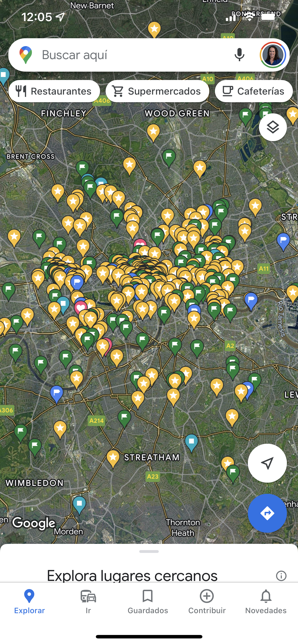This screenshot has width=298, height=644.
Task: Filter by Restaurantes chip
Action: click(54, 91)
